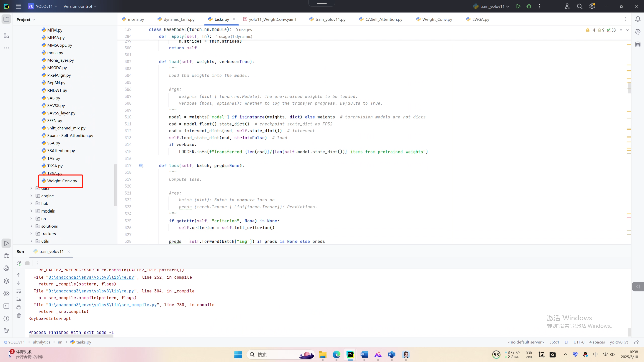Screen dimensions: 644x362
Task: Run train_yolov11 with the green play icon
Action: click(518, 6)
